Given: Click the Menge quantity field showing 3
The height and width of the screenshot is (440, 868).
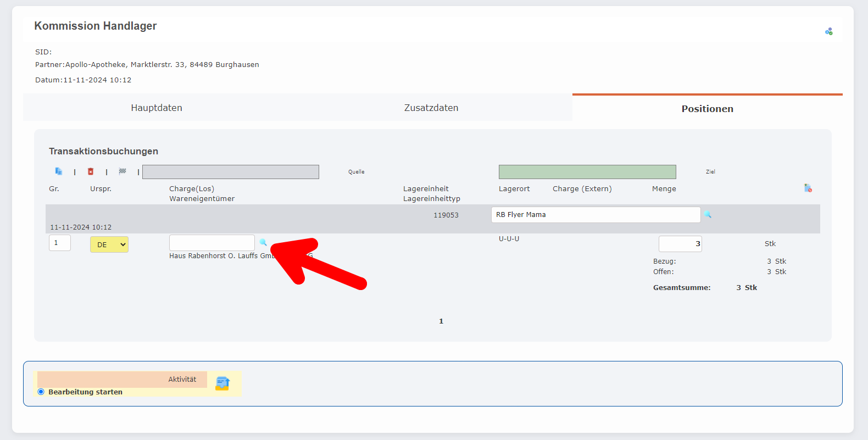Looking at the screenshot, I should coord(680,244).
